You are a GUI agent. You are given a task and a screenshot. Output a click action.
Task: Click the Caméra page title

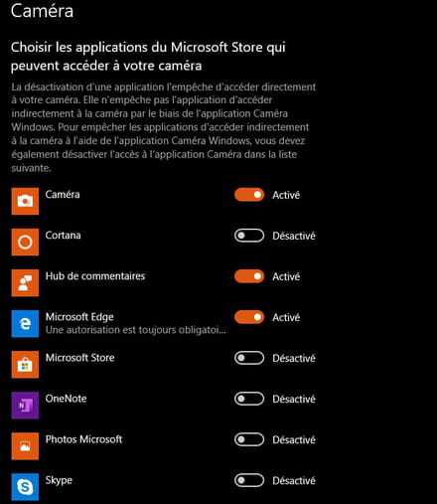(42, 11)
